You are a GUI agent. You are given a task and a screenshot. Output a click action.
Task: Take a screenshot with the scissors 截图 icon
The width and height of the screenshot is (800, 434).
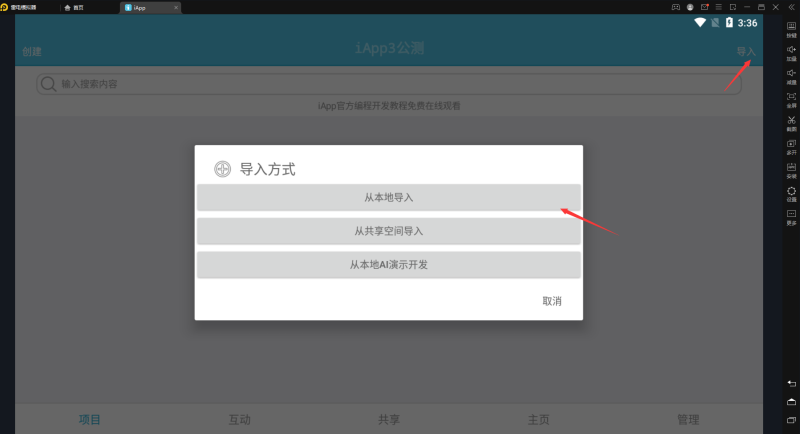click(x=791, y=123)
